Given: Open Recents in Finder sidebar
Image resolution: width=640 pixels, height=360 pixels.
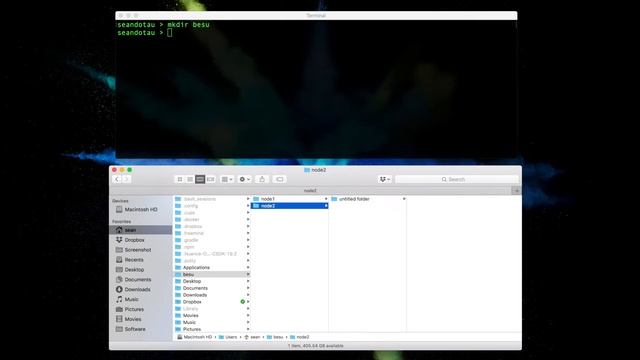Looking at the screenshot, I should coord(141,260).
